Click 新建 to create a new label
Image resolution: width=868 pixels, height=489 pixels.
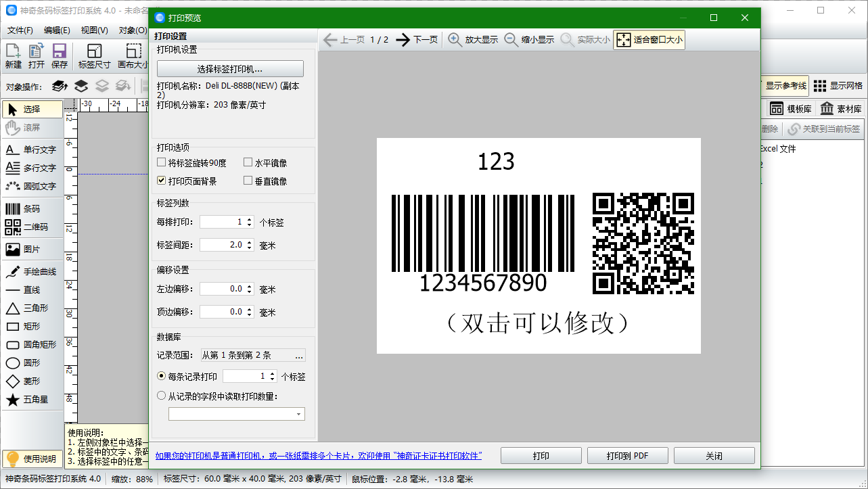point(12,55)
